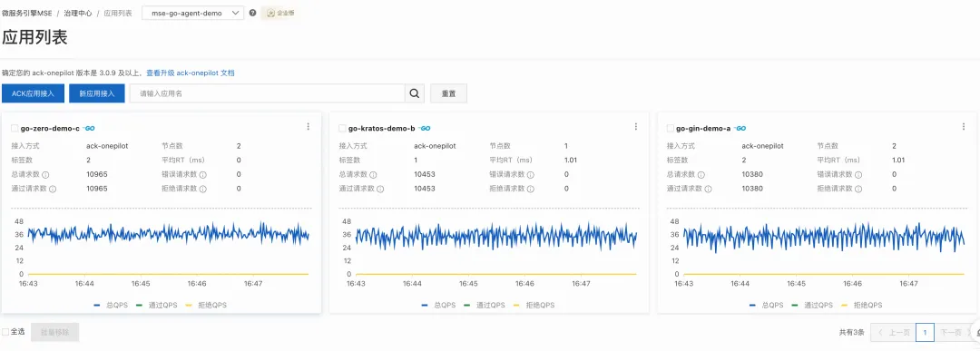Toggle 通过QPS legend on go-gin-demo-a chart
The width and height of the screenshot is (980, 351).
pos(812,306)
